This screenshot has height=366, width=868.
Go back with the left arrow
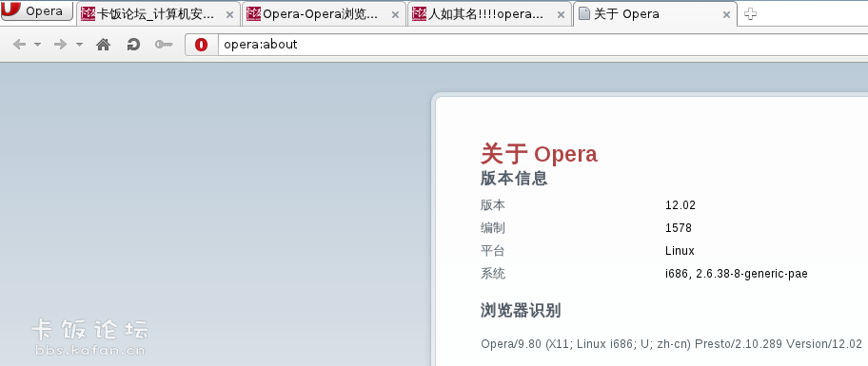[19, 45]
